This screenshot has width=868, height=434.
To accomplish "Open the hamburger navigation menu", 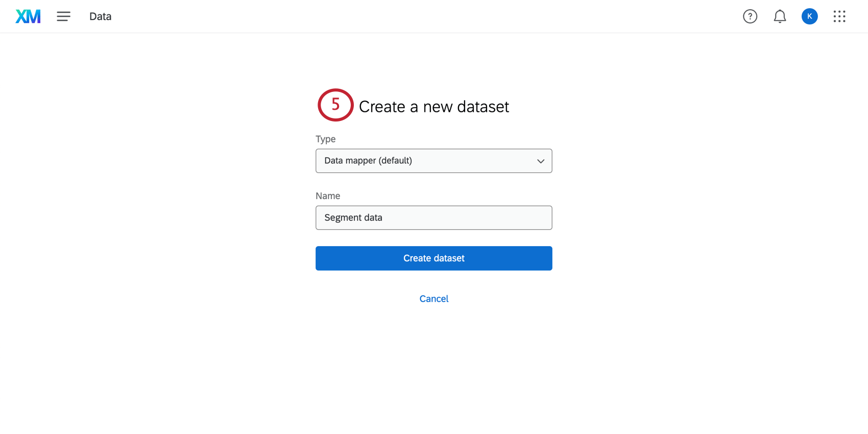I will pyautogui.click(x=63, y=16).
